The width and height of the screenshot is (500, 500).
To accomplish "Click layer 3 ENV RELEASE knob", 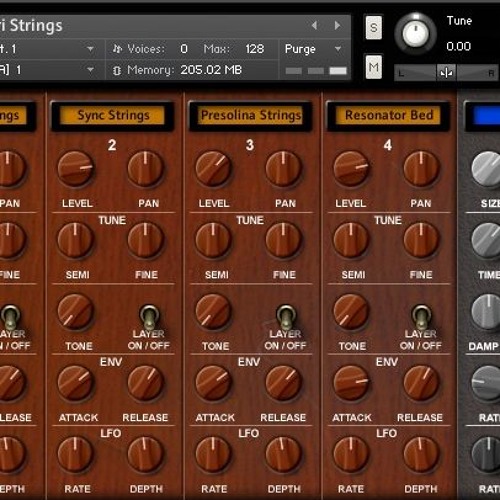I will [283, 383].
